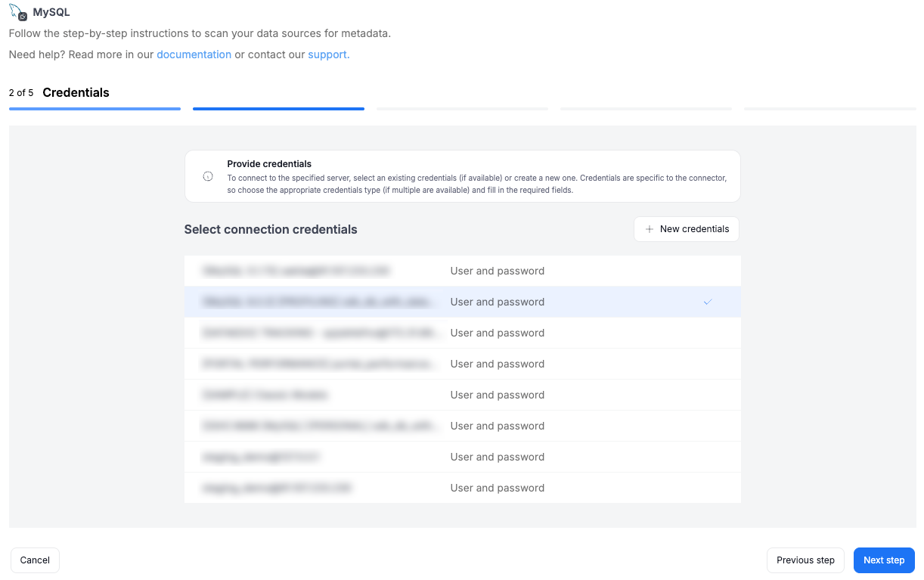The height and width of the screenshot is (580, 924).
Task: Continue with the Next step button
Action: point(884,560)
